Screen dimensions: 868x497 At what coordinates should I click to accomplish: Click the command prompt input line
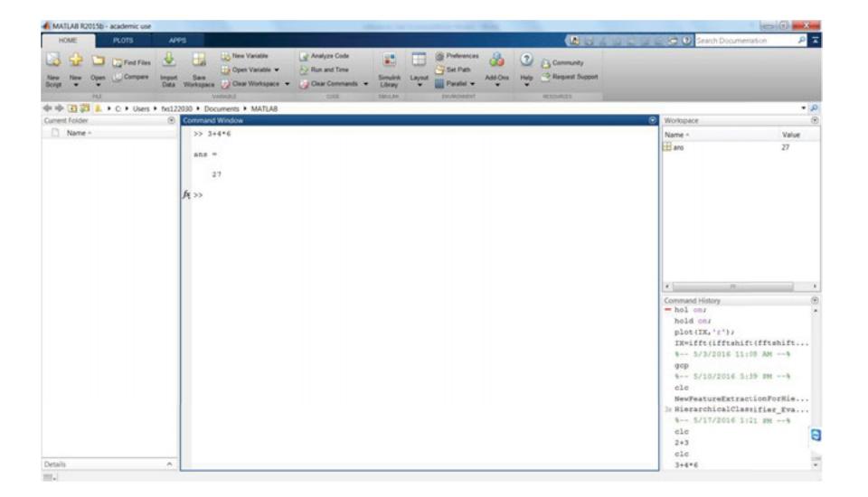[x=424, y=195]
